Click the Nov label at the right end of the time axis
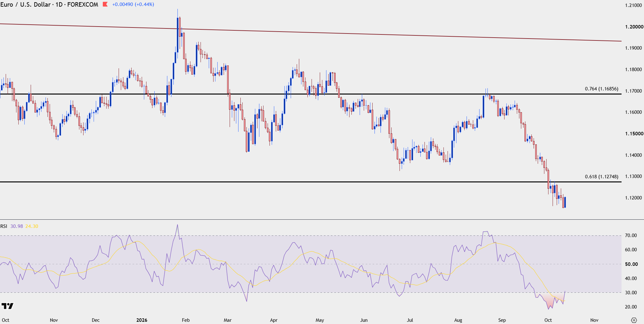Screen dimensions: 644x324 594,320
